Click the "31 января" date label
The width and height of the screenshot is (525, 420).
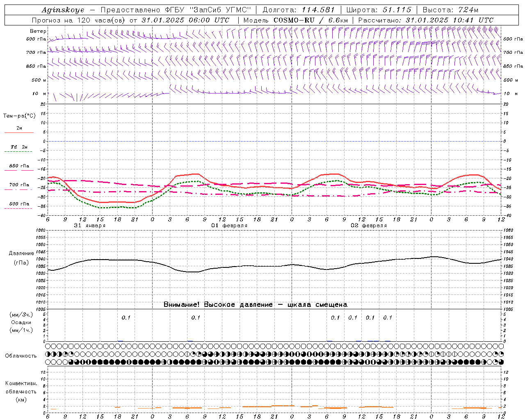point(90,226)
